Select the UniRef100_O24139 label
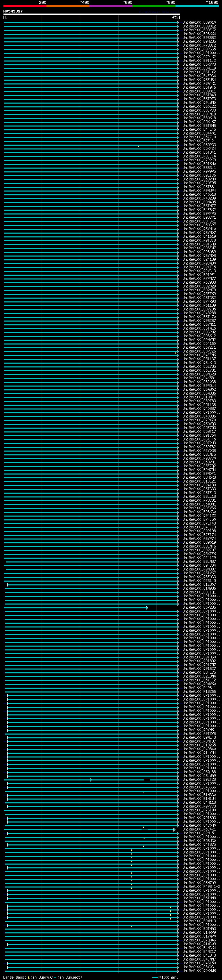The image size is (222, 980). (x=199, y=259)
